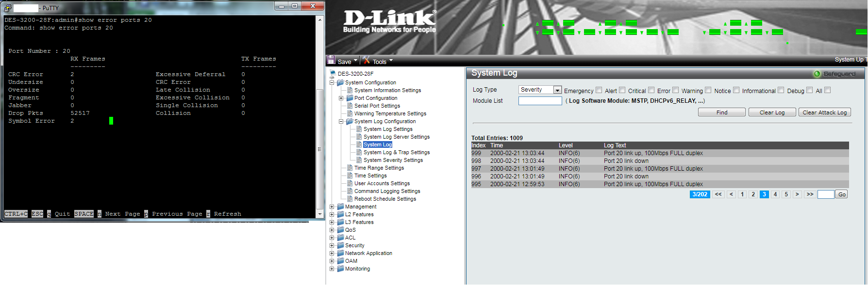Enable the Emergency severity checkbox
868x287 pixels.
pos(599,90)
